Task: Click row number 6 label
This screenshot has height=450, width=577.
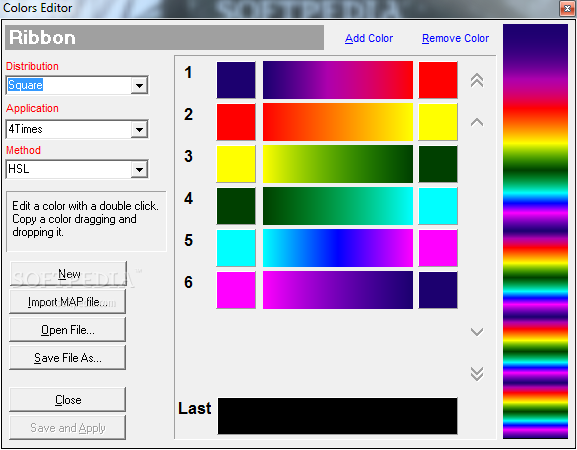Action: (188, 282)
